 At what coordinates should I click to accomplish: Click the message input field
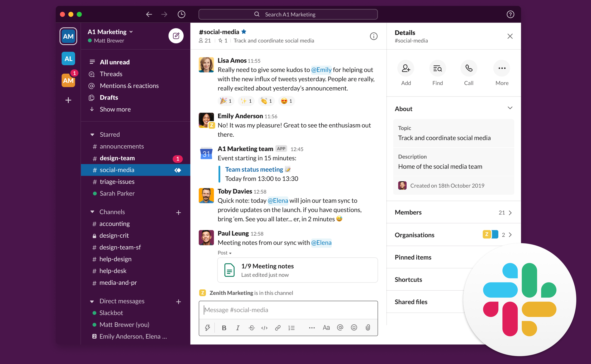[289, 310]
